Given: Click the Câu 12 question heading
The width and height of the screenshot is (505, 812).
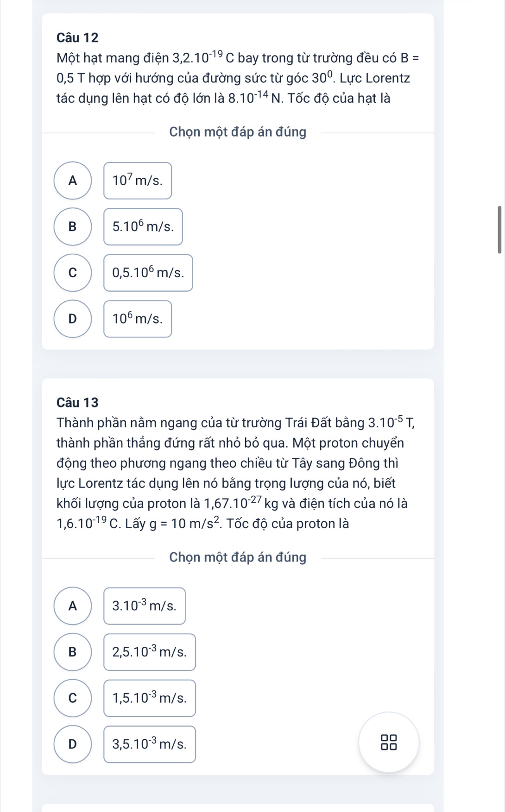Looking at the screenshot, I should tap(78, 37).
